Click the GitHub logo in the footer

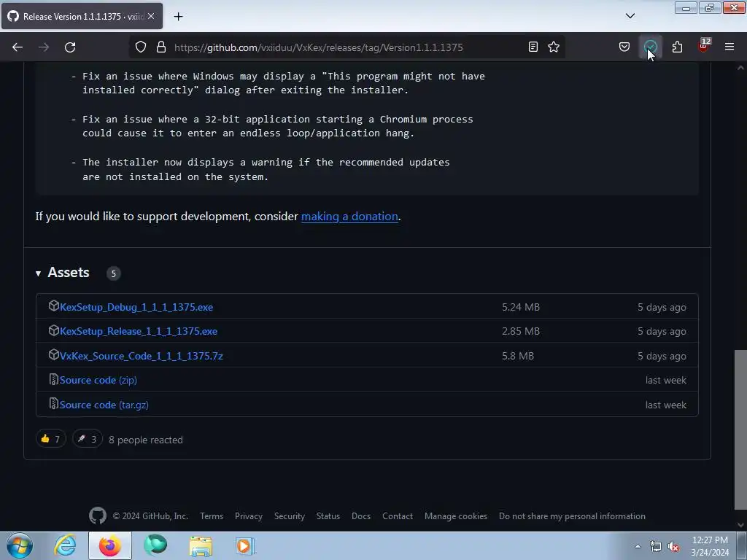pos(98,516)
